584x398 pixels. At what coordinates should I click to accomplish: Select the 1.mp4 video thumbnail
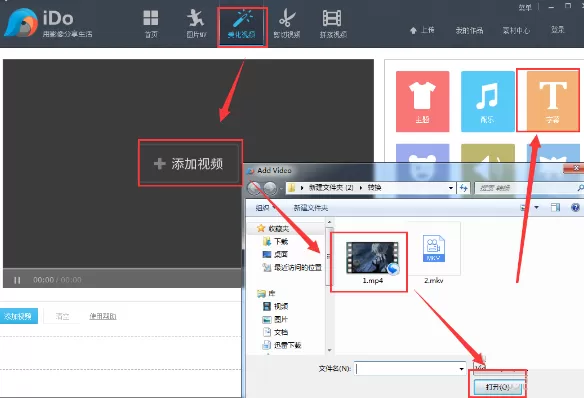click(372, 258)
